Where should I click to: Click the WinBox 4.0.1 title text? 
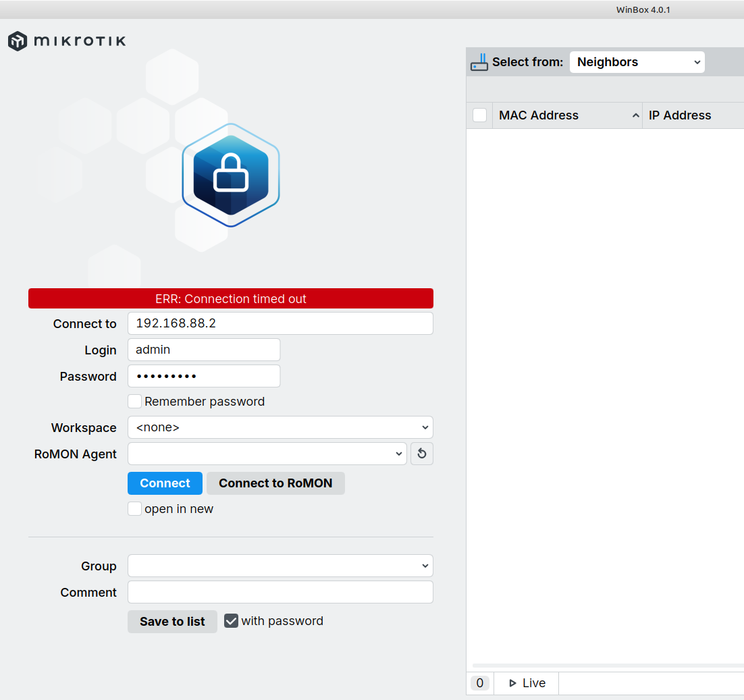click(x=643, y=10)
